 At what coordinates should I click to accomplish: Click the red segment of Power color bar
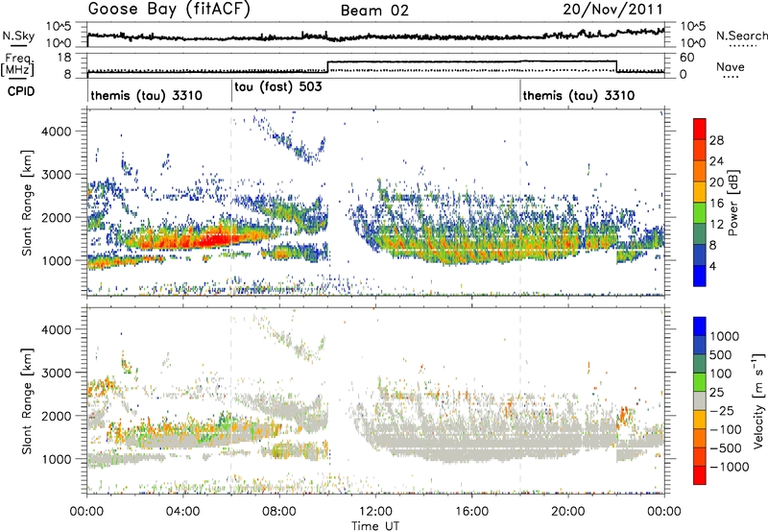pyautogui.click(x=700, y=129)
